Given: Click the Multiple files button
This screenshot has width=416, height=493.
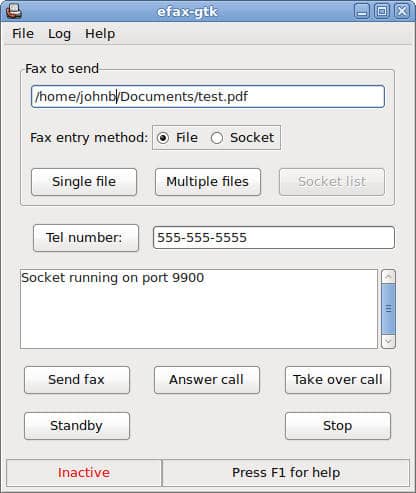Looking at the screenshot, I should coord(208,182).
